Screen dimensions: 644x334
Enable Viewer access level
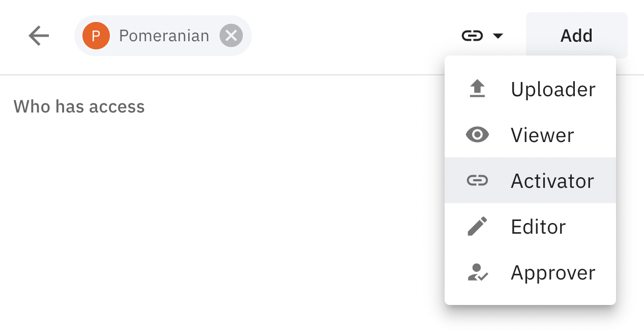[x=542, y=134]
